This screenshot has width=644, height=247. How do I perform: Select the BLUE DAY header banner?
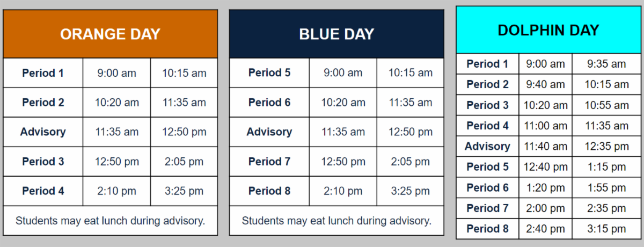336,34
